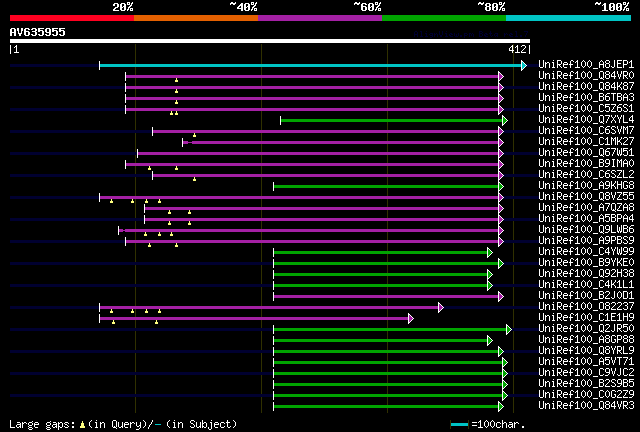Open the UniRef100_B6TBA3 hit label

(x=586, y=98)
